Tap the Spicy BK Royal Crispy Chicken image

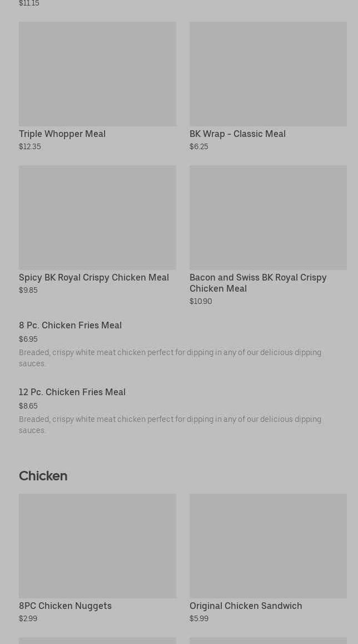click(x=97, y=217)
